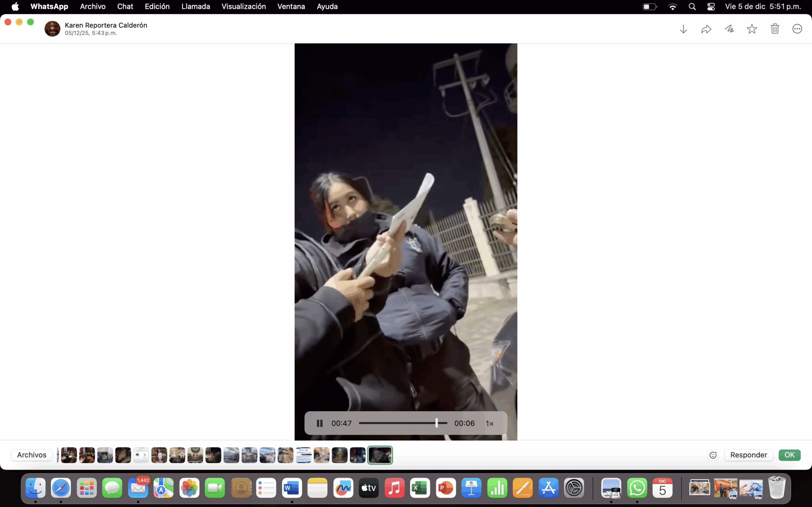
Task: Download the video with the arrow icon
Action: pos(683,29)
